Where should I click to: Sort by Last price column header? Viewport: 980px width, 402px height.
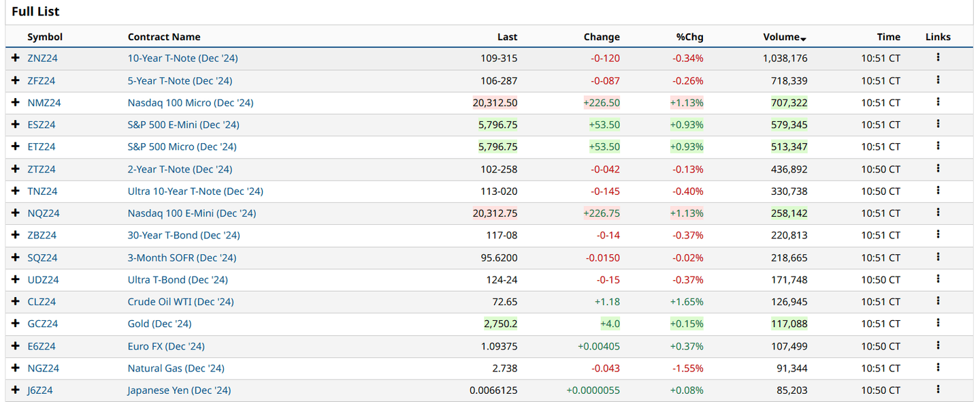coord(507,37)
